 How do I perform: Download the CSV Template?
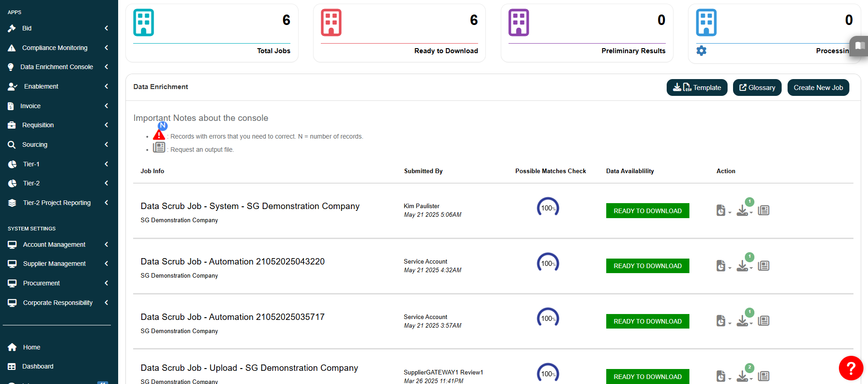[x=697, y=88]
